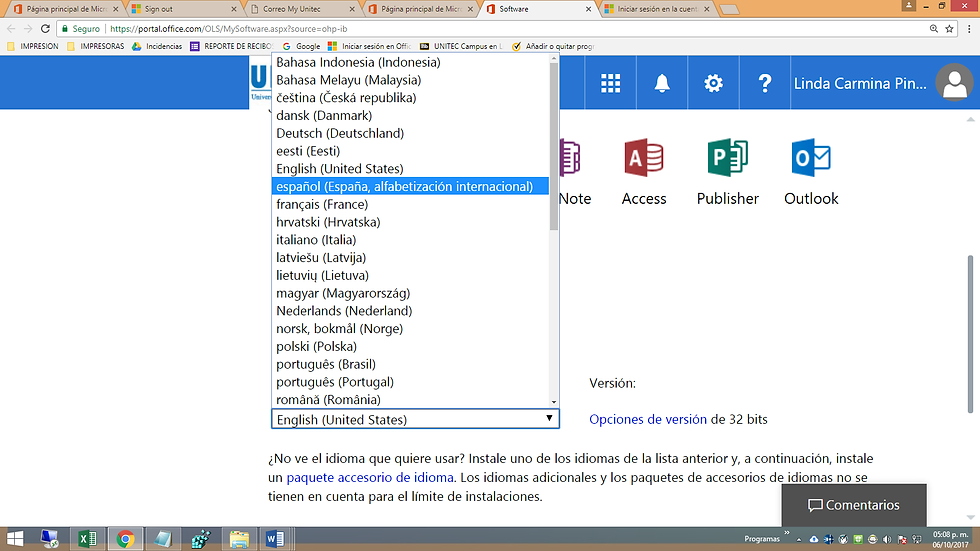Click the Comentarios feedback button
The image size is (980, 551).
tap(854, 505)
